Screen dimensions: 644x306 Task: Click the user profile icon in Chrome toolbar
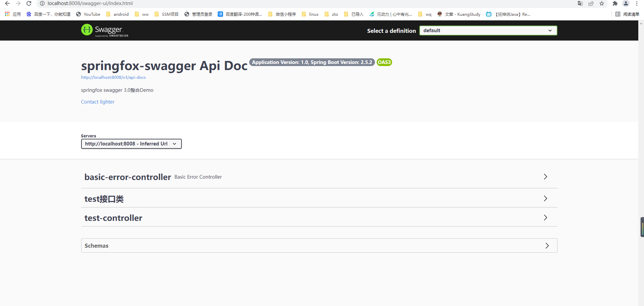coord(626,4)
